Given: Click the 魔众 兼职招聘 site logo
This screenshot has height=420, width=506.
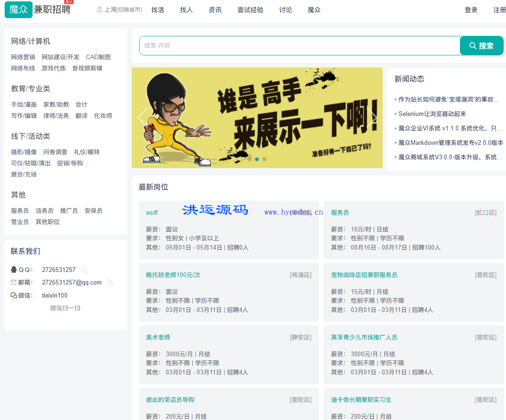Looking at the screenshot, I should click(38, 9).
